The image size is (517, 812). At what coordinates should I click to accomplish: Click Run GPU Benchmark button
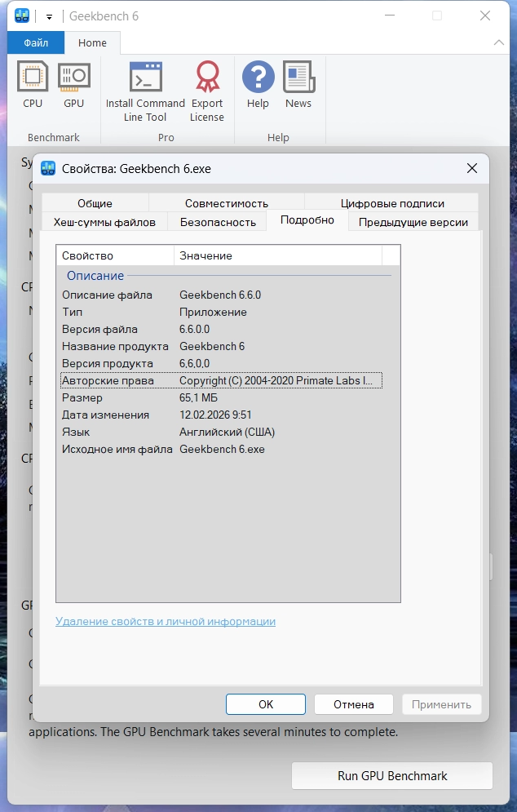[391, 776]
